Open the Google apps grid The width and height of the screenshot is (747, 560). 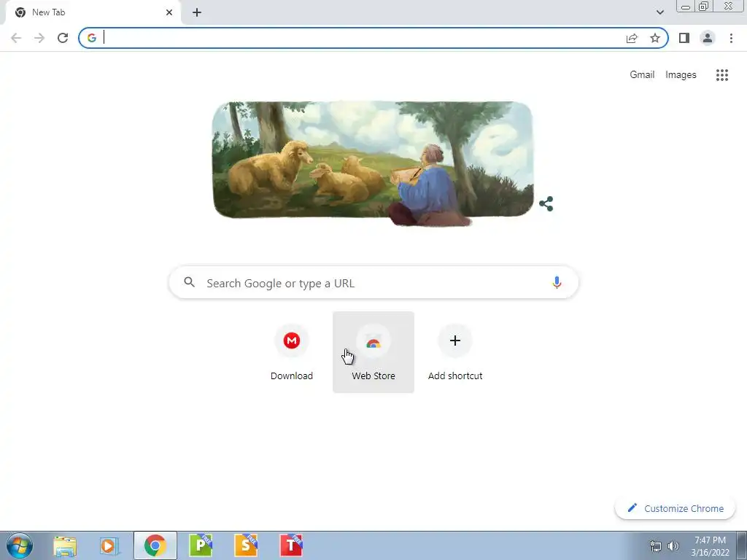pyautogui.click(x=722, y=75)
